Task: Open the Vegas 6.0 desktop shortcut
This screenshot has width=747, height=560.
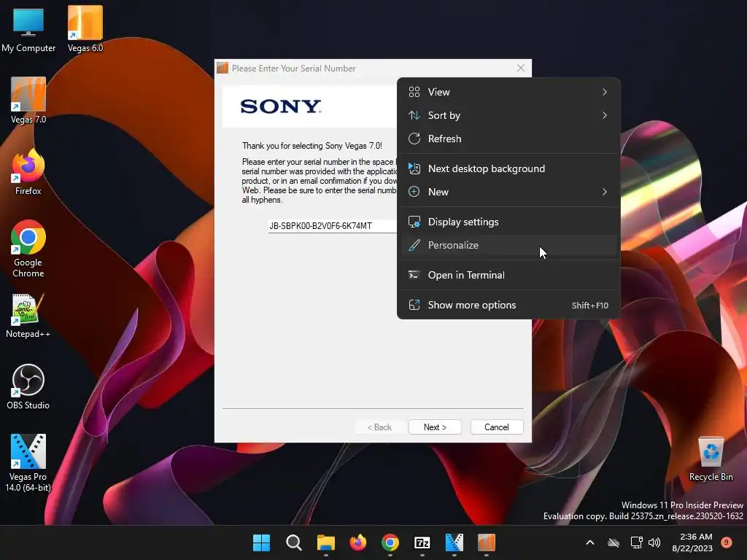Action: click(x=85, y=29)
